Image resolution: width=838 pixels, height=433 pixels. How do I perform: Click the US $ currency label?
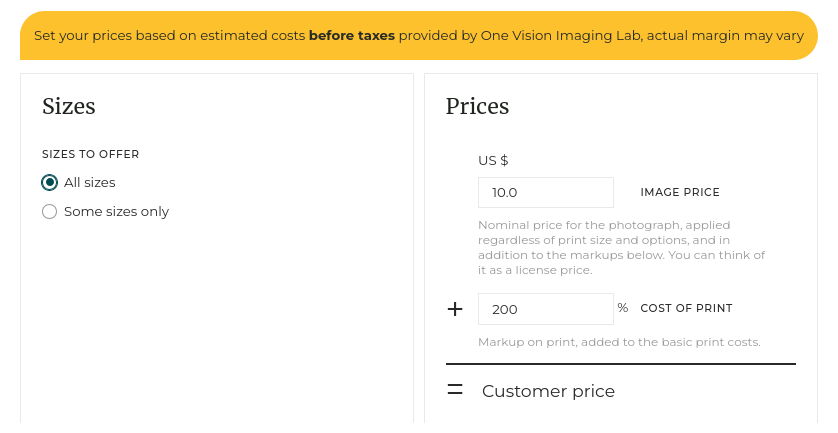(x=494, y=160)
